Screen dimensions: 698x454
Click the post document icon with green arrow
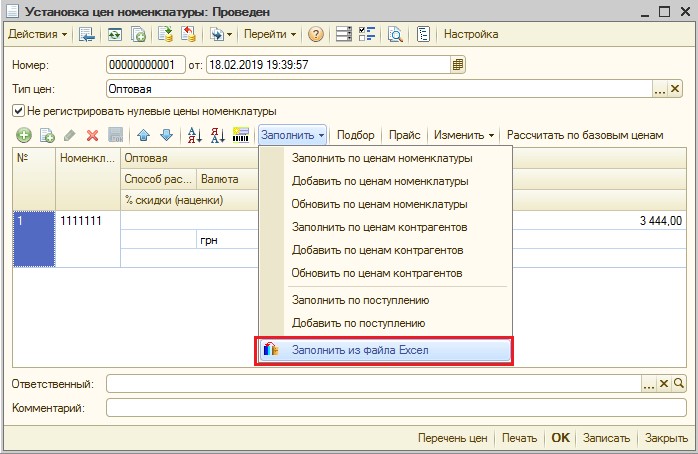click(x=165, y=34)
